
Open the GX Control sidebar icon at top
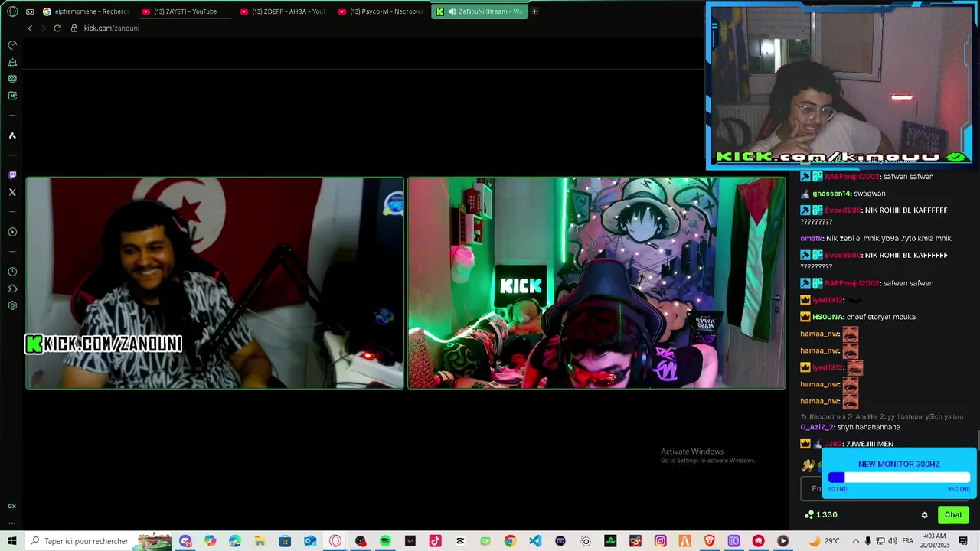coord(12,45)
